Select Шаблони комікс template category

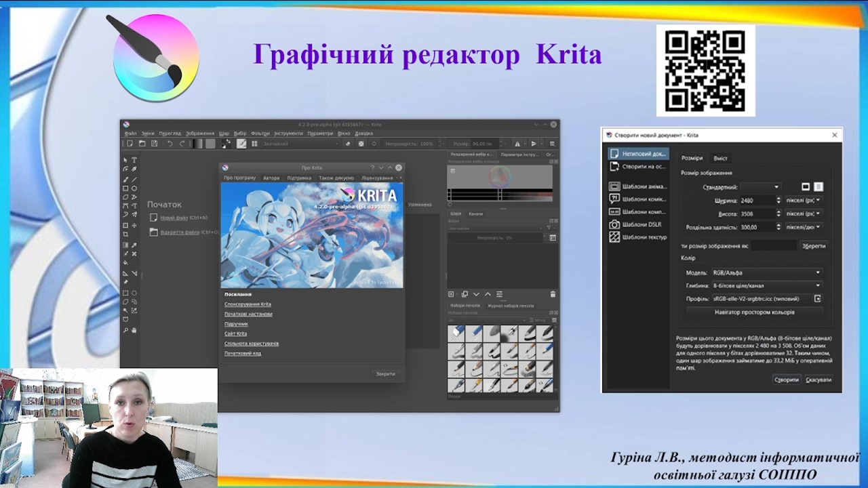click(x=637, y=199)
